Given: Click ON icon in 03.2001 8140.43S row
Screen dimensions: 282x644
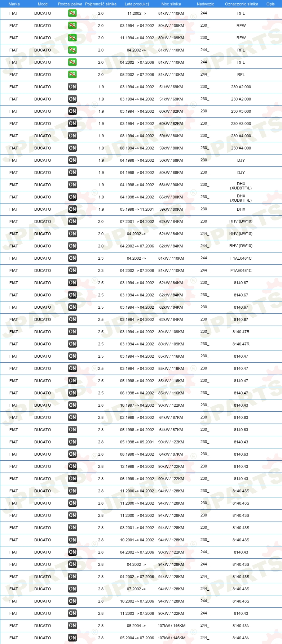Looking at the screenshot, I should (x=72, y=528).
